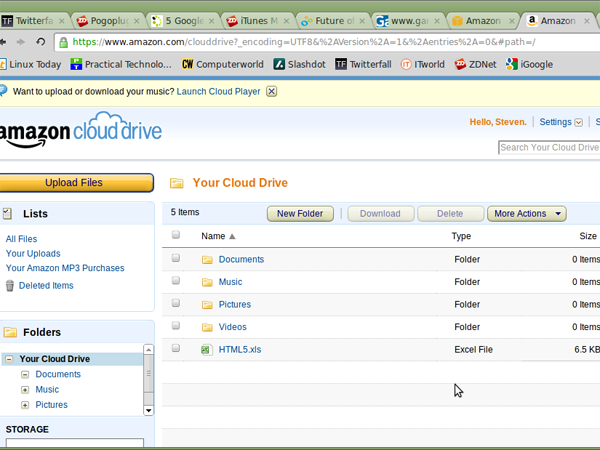
Task: Collapse the Documents tree node
Action: point(25,374)
